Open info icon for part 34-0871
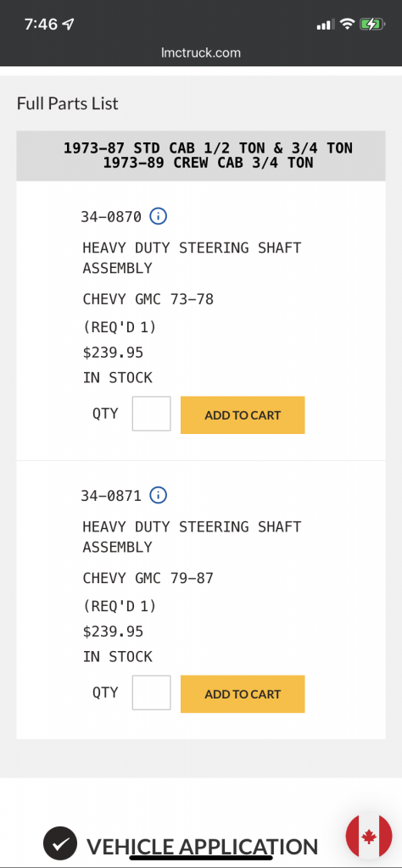 click(159, 495)
